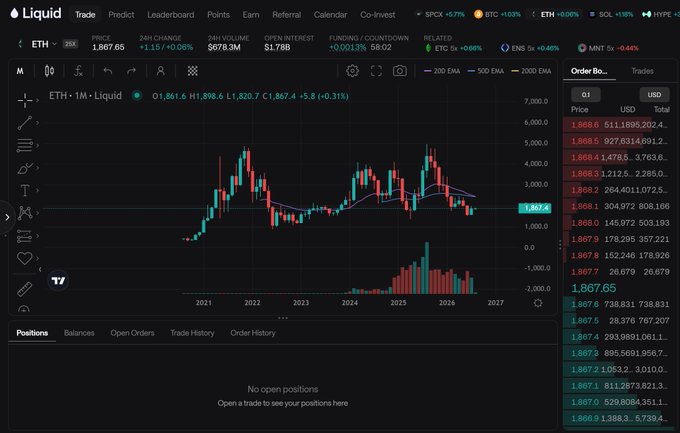Viewport: 680px width, 433px height.
Task: Click the 1,868.6 ask price row
Action: [620, 125]
